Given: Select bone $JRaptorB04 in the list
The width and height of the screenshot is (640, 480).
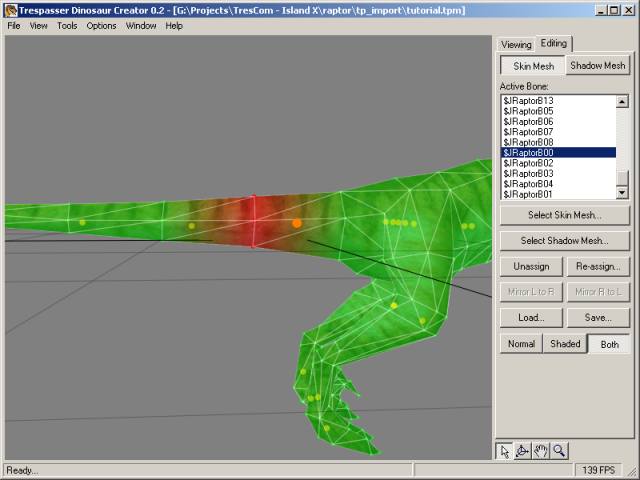Looking at the screenshot, I should pos(558,184).
